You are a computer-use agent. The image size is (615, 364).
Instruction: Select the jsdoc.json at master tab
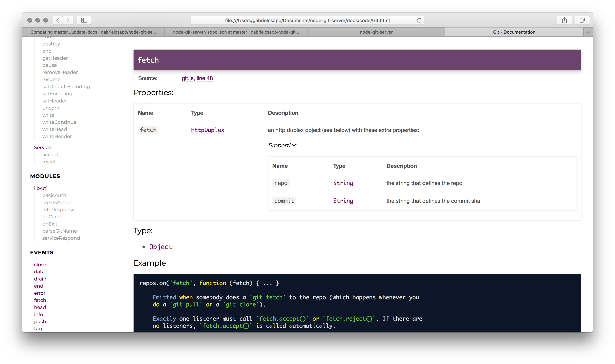pyautogui.click(x=236, y=32)
